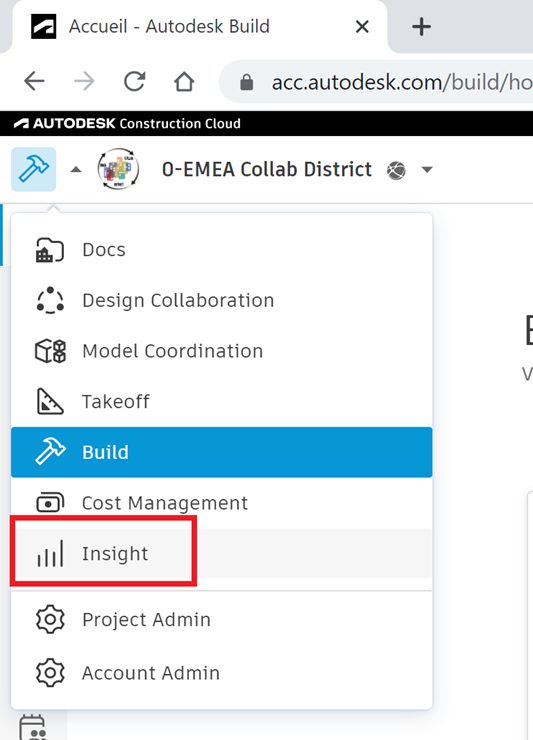The width and height of the screenshot is (533, 740).
Task: Open a new browser tab with plus
Action: (421, 27)
